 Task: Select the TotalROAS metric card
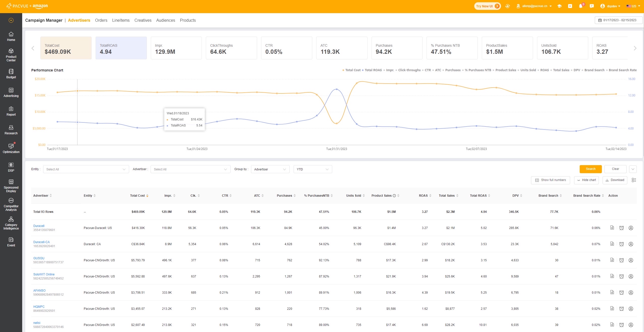click(121, 48)
